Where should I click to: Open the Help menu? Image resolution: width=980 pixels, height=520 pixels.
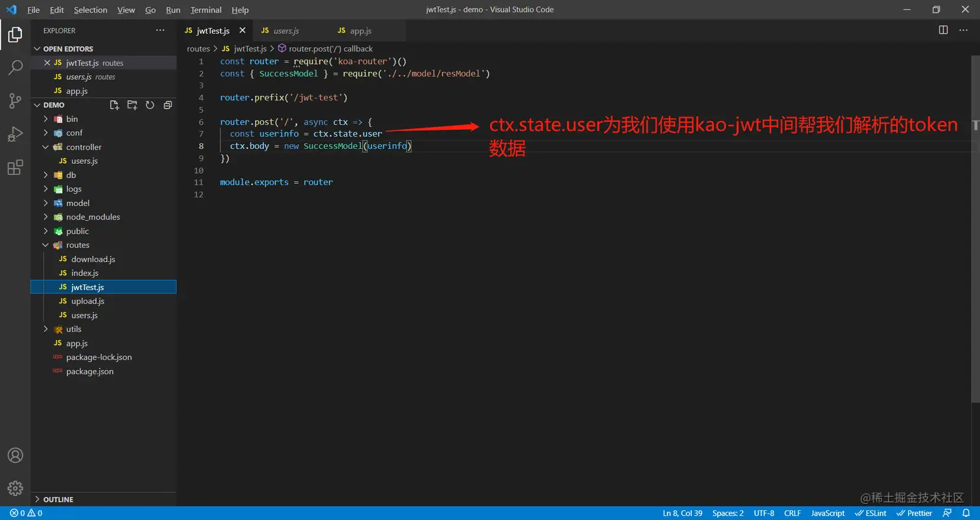tap(240, 10)
